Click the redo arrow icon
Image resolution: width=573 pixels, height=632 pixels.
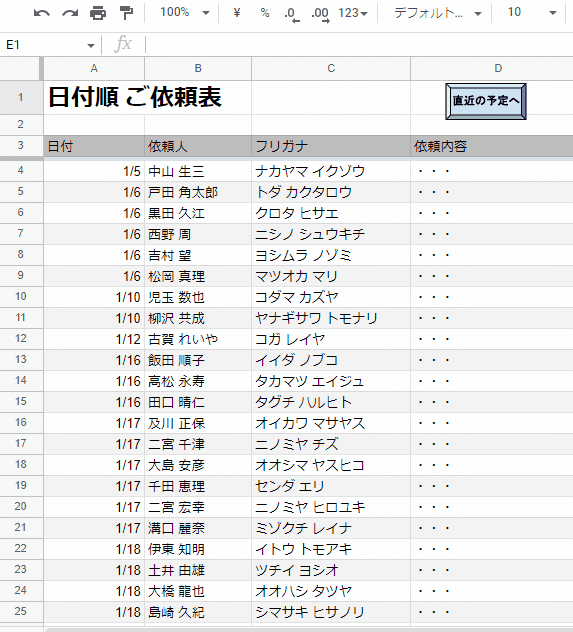(70, 13)
